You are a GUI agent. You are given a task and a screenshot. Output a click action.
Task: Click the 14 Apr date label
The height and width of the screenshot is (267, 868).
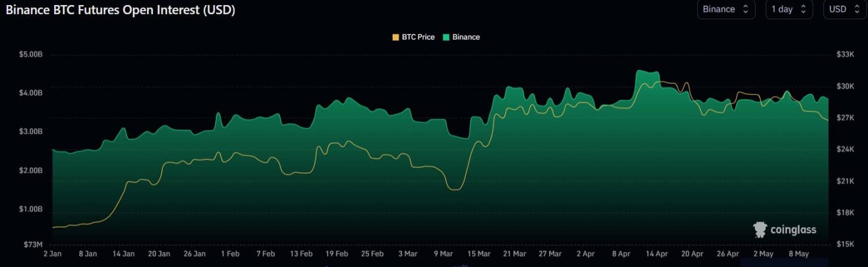pyautogui.click(x=656, y=254)
